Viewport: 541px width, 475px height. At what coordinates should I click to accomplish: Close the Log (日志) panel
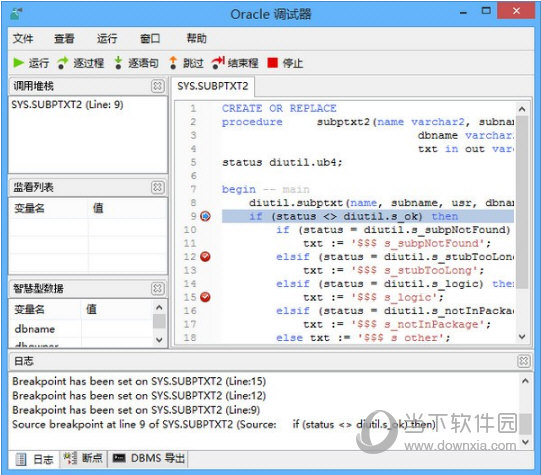point(524,361)
